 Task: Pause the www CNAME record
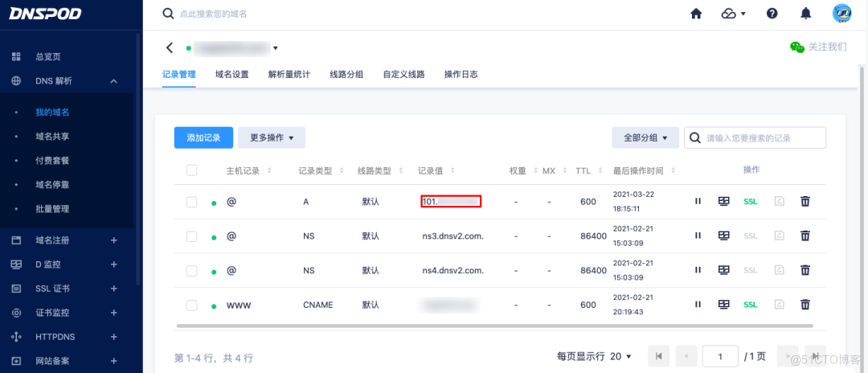pos(698,305)
